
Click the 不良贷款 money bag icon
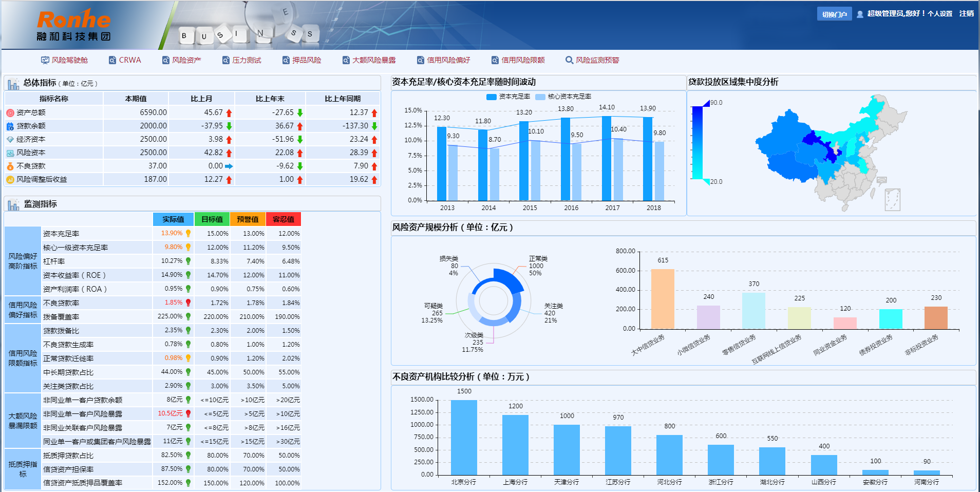[x=10, y=166]
